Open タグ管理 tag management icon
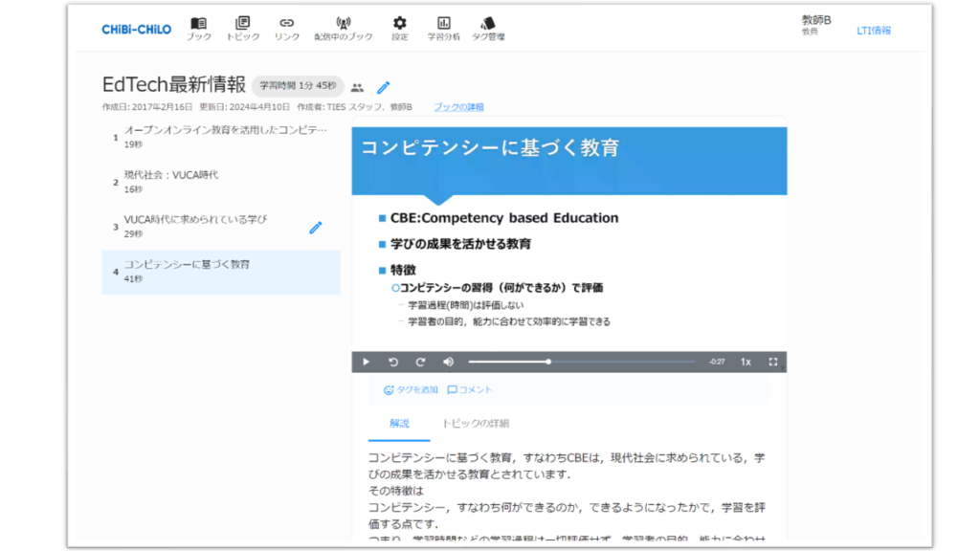980x551 pixels. pos(488,24)
